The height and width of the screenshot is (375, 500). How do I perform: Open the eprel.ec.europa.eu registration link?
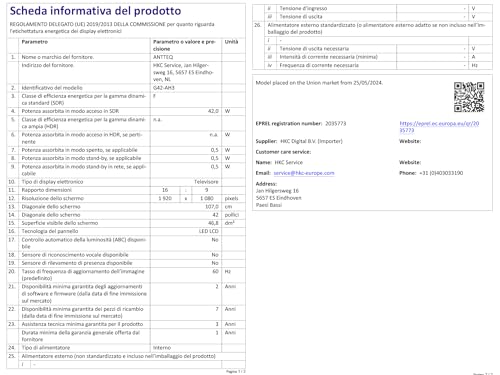[439, 127]
